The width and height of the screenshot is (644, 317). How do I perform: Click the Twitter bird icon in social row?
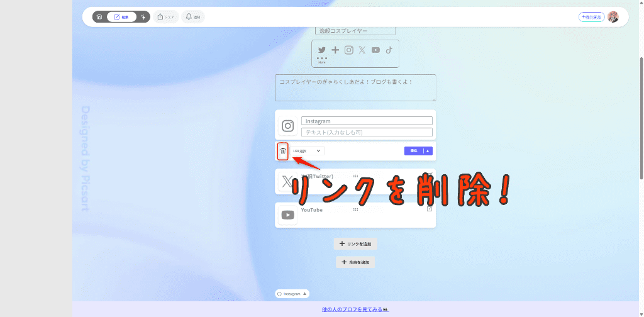pos(322,50)
